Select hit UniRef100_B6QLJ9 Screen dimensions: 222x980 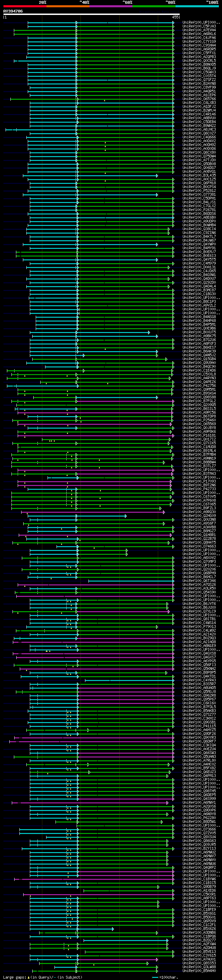coord(199,68)
